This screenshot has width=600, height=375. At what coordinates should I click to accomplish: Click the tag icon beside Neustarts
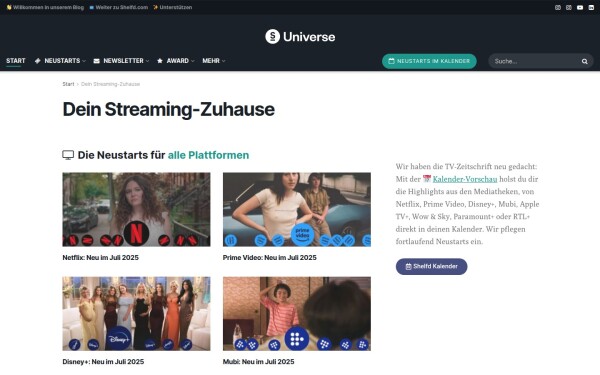click(38, 61)
